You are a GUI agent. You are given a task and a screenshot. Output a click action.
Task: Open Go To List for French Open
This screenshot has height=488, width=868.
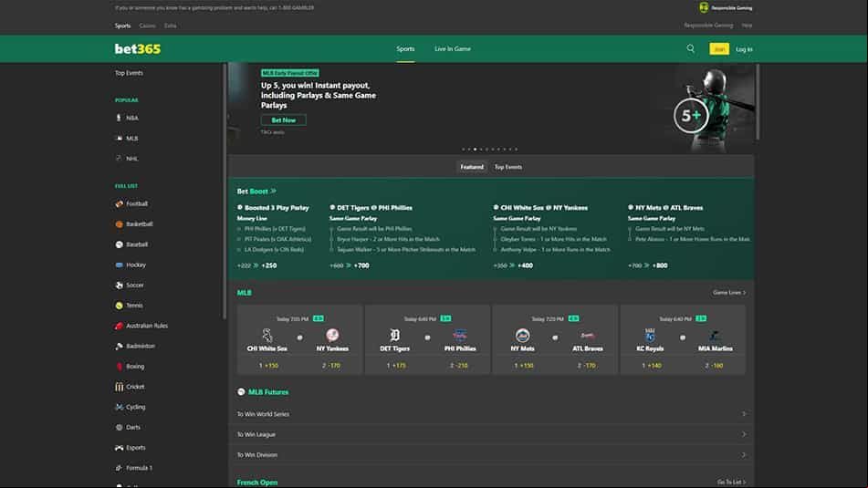click(x=731, y=482)
